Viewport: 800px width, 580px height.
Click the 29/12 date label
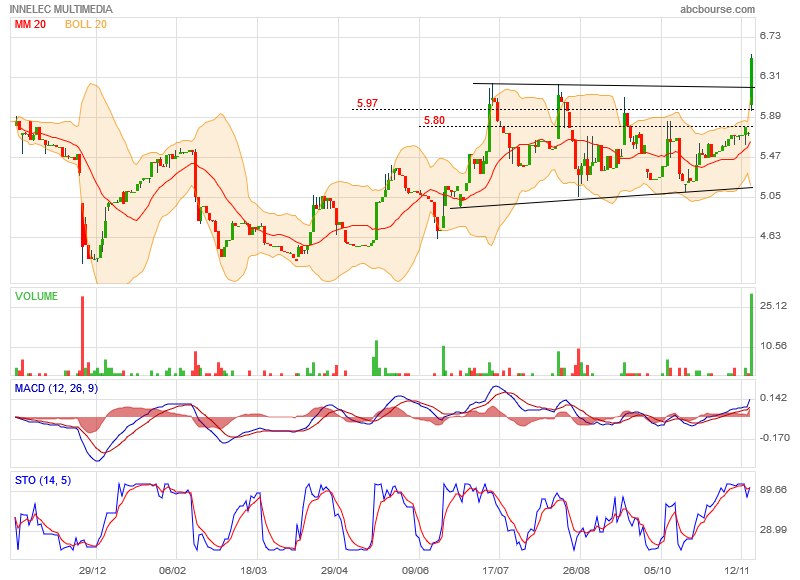(x=92, y=570)
